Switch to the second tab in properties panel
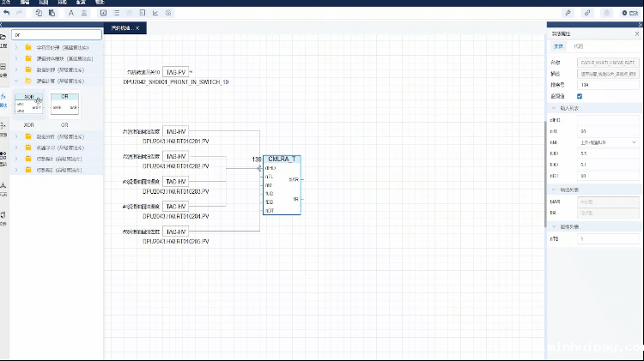The image size is (644, 361). coord(578,46)
